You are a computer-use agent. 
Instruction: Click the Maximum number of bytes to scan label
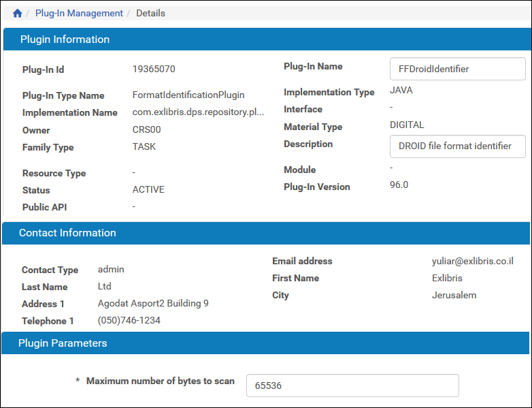point(160,381)
